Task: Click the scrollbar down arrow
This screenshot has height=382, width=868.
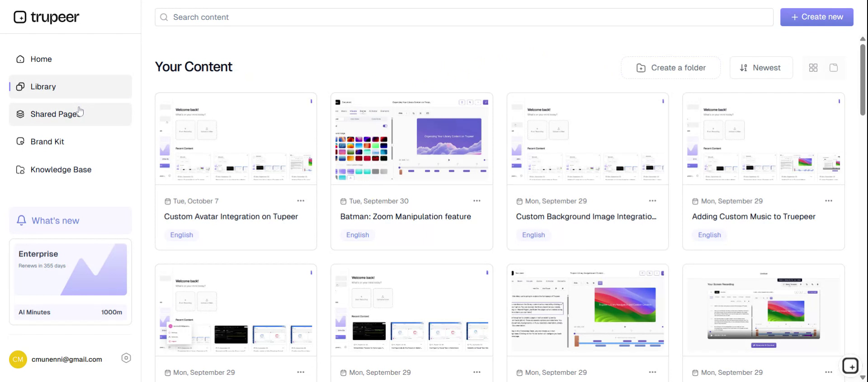Action: click(x=863, y=377)
